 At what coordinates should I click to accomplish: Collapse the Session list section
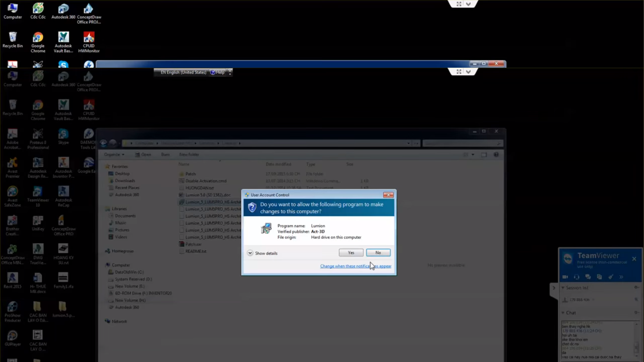(x=563, y=288)
